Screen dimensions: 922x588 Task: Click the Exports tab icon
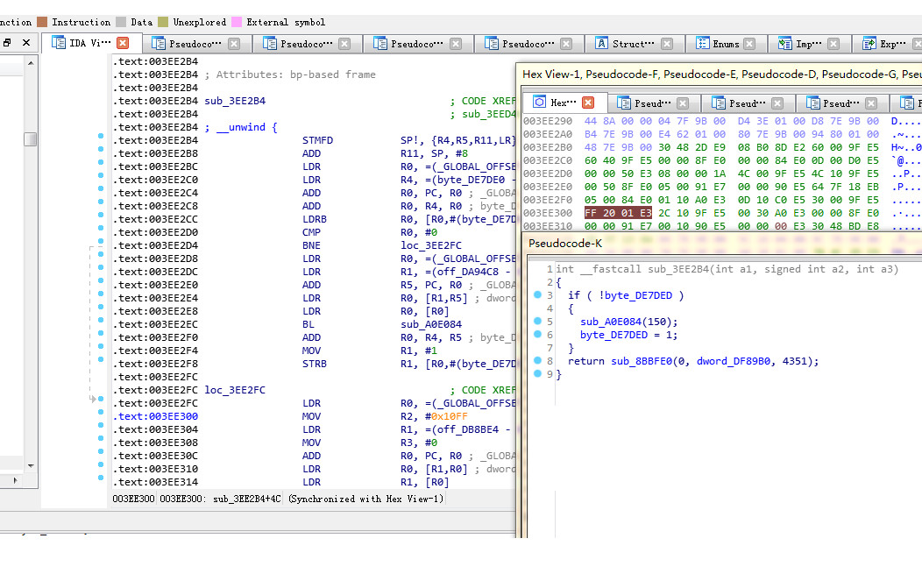coord(869,44)
